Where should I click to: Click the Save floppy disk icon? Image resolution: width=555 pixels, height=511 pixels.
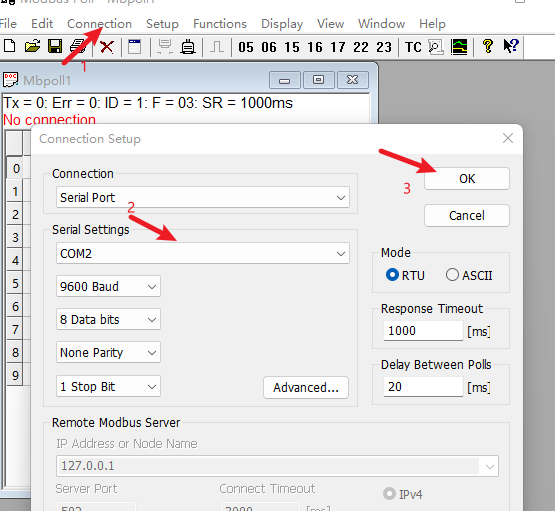click(55, 46)
